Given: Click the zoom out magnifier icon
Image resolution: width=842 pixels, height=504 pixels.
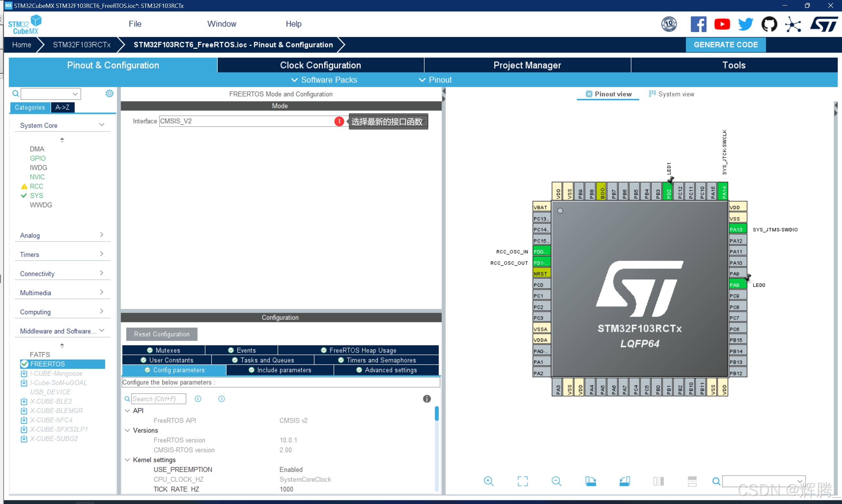Looking at the screenshot, I should 556,481.
